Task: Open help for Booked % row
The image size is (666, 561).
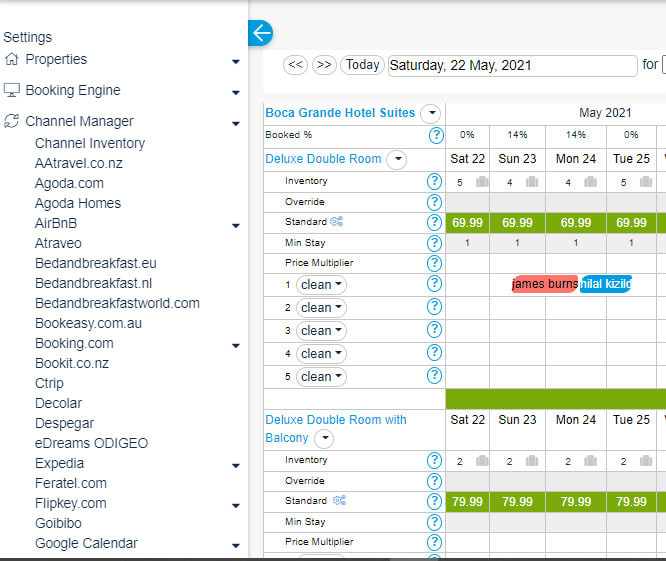Action: pyautogui.click(x=436, y=135)
